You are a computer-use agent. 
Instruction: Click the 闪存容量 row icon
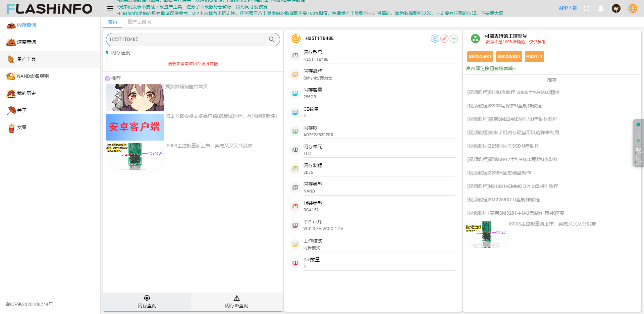[295, 93]
